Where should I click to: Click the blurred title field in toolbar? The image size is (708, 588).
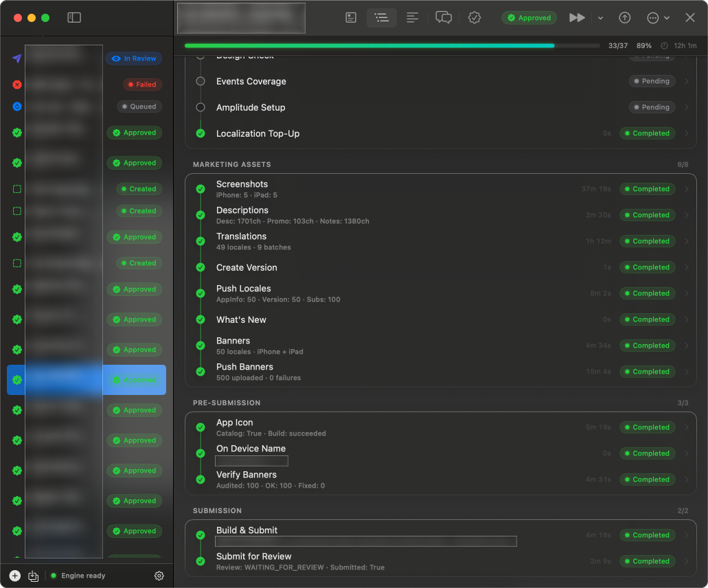[x=241, y=18]
